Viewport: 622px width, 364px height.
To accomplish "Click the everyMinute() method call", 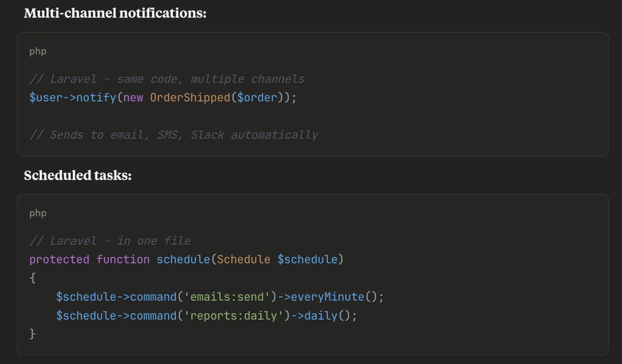I will coord(334,297).
